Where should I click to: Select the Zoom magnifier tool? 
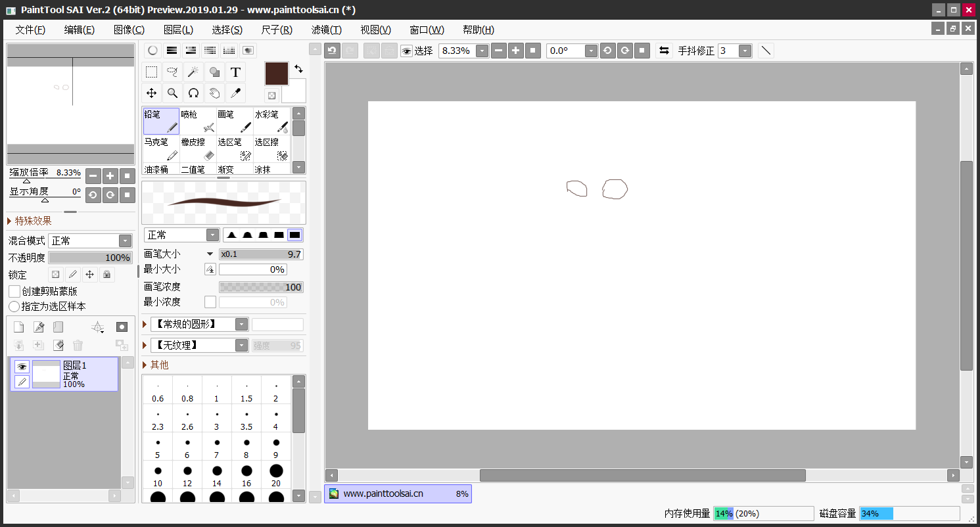tap(172, 93)
